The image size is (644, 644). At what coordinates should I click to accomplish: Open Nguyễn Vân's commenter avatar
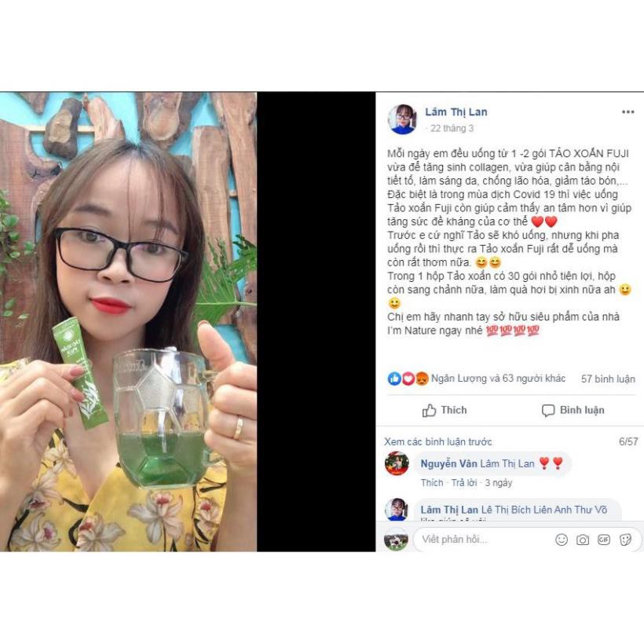397,463
